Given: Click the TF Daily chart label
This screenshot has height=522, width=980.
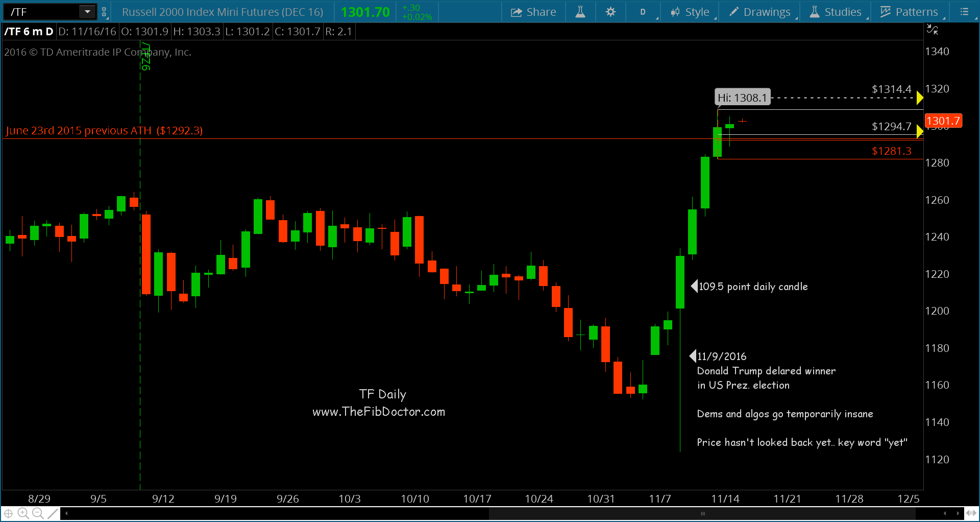Looking at the screenshot, I should tap(382, 394).
